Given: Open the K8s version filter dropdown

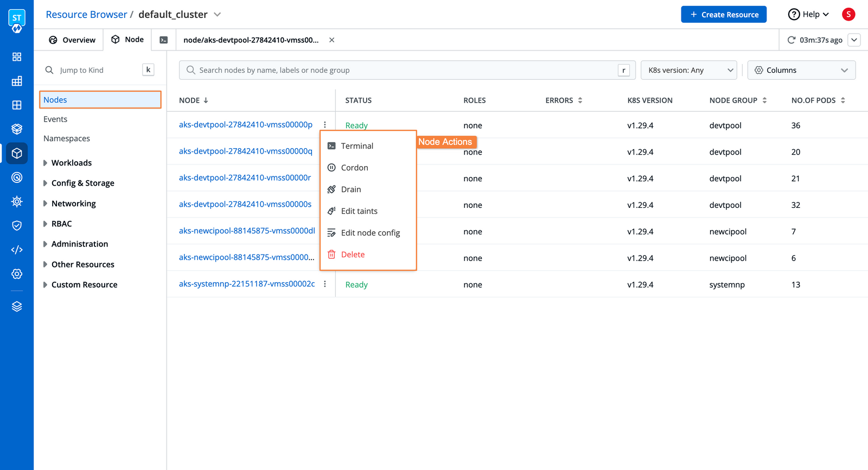Looking at the screenshot, I should (688, 70).
